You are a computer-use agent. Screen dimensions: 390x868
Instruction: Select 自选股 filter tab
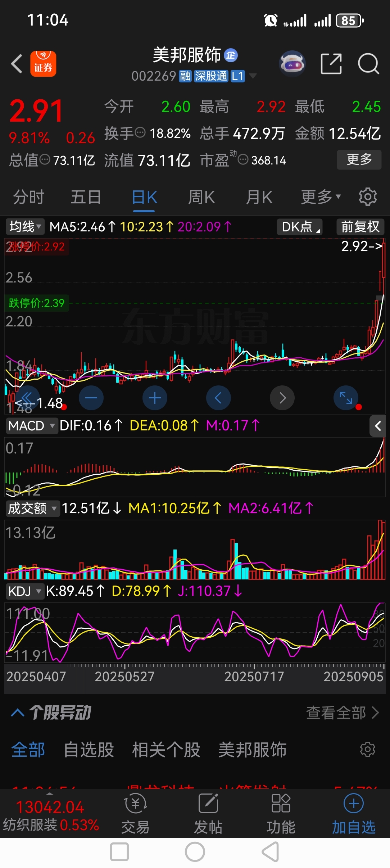pyautogui.click(x=89, y=750)
